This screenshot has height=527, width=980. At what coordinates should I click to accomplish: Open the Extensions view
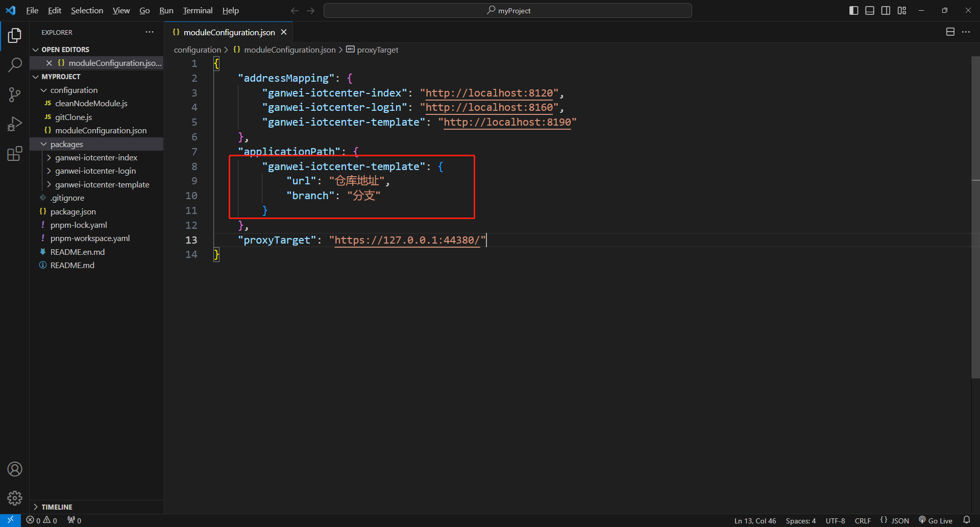click(x=15, y=154)
